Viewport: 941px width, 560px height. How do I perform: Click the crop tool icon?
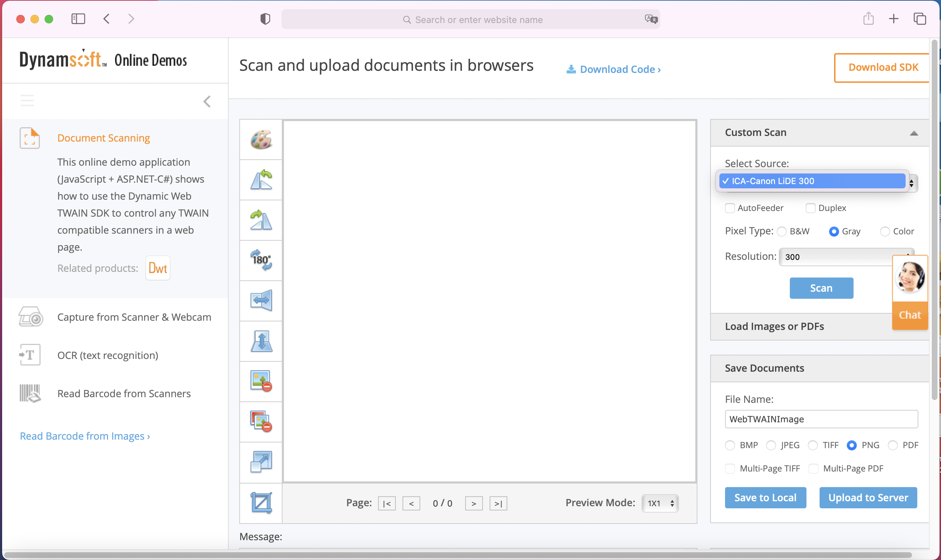pyautogui.click(x=261, y=503)
